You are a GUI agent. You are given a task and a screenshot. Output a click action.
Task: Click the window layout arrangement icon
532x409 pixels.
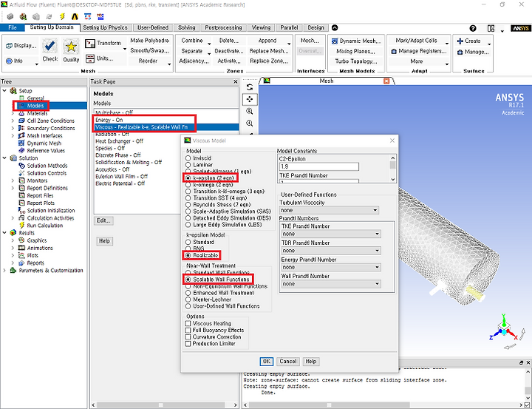click(491, 28)
